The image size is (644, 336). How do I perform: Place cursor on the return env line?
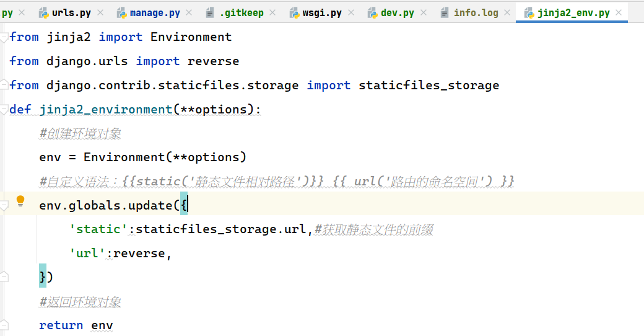tap(76, 325)
